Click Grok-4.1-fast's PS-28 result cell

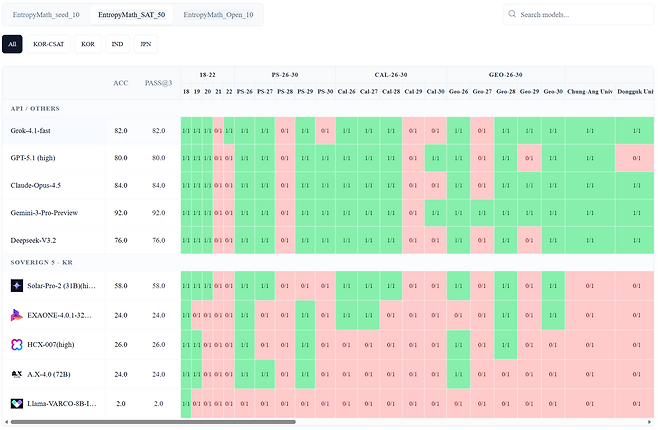(x=285, y=130)
